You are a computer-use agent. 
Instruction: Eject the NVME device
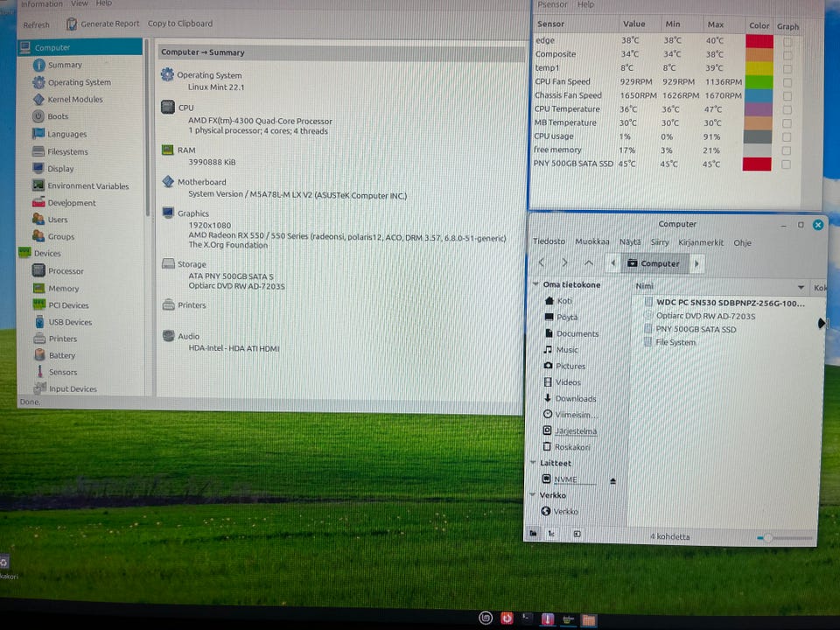coord(612,481)
